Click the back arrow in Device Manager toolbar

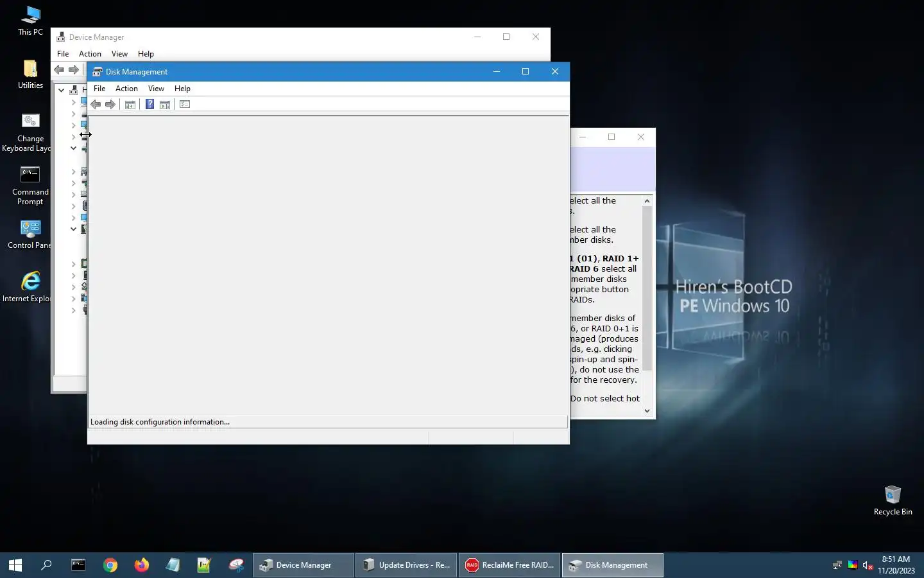pos(59,70)
